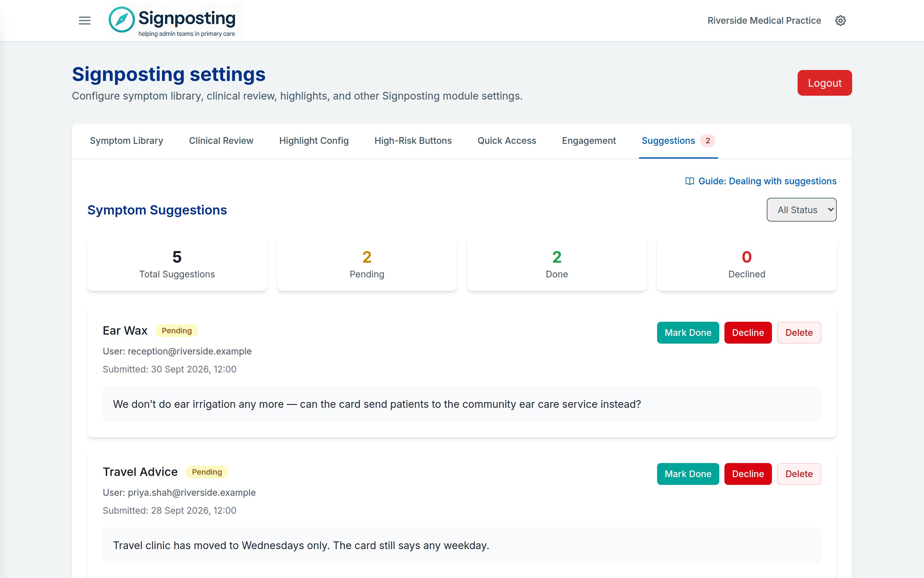This screenshot has width=924, height=578.
Task: Click priya.shah@riverside.example user text
Action: pos(192,492)
